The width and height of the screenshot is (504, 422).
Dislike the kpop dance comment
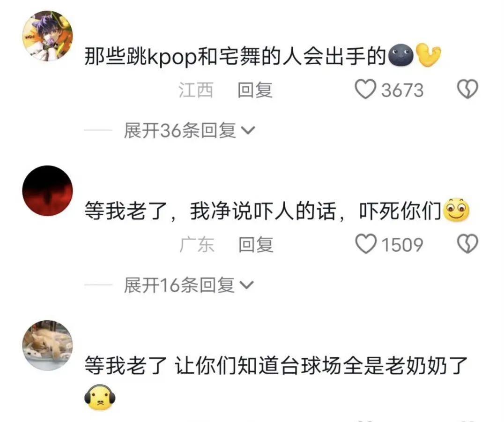(x=467, y=89)
